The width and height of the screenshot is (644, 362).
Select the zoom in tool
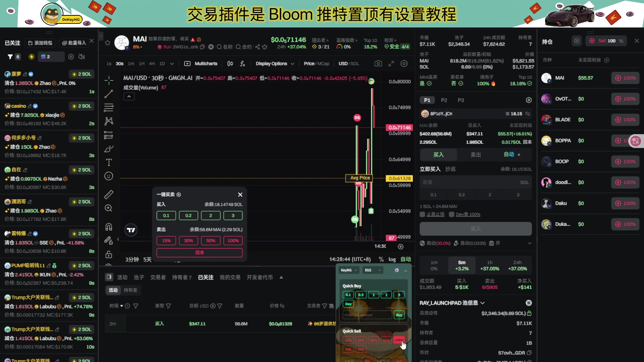click(x=109, y=208)
